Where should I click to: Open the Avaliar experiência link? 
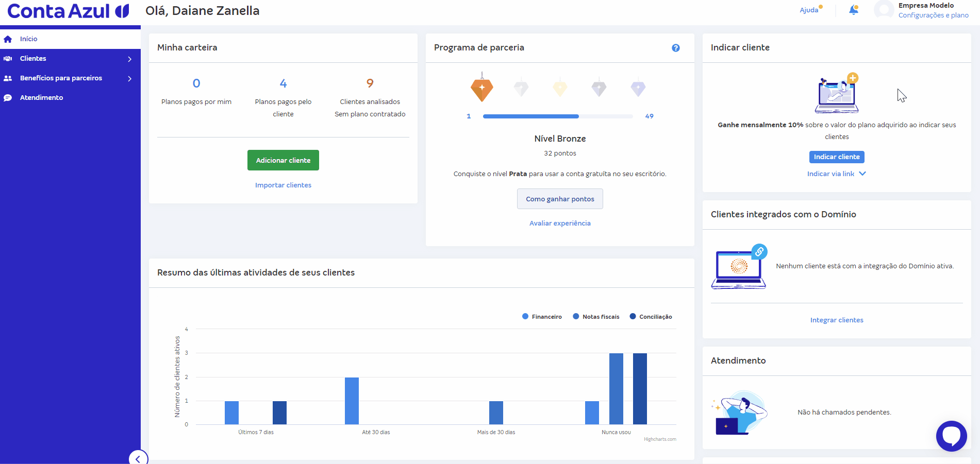(560, 224)
